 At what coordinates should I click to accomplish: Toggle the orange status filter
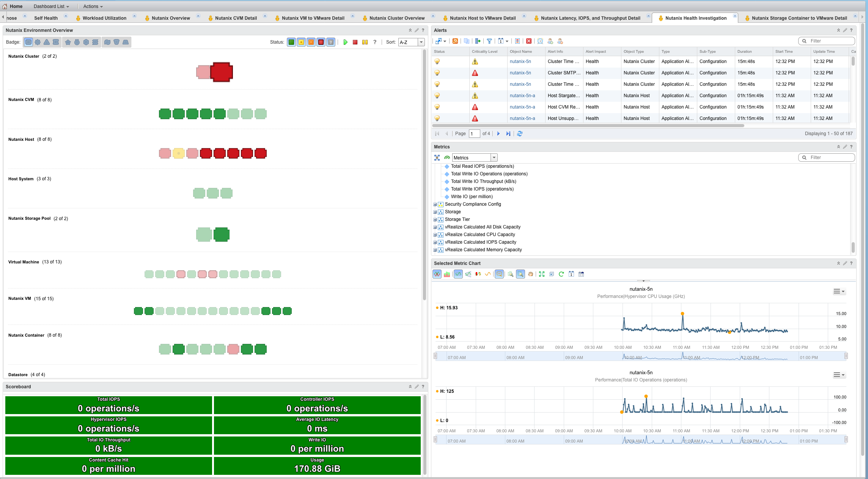tap(311, 42)
